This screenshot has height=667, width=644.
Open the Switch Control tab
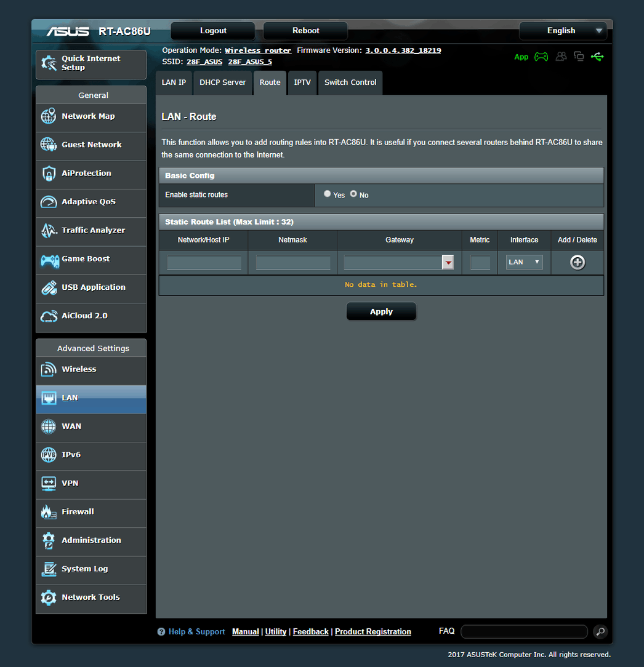[350, 82]
